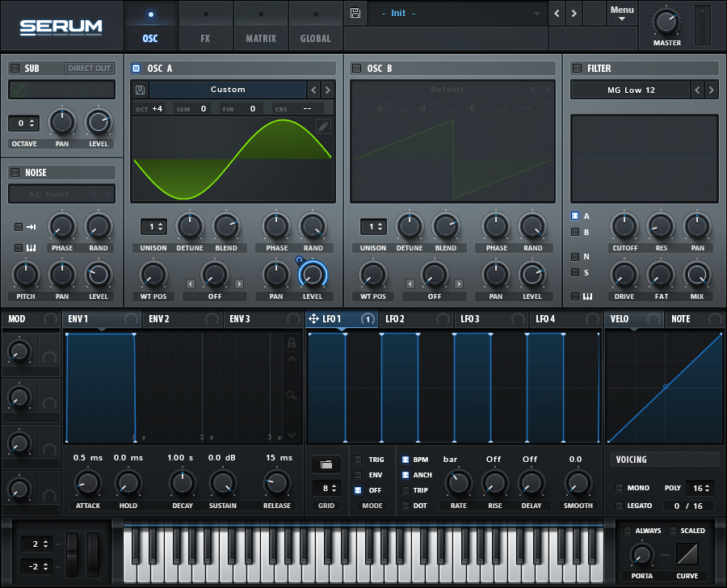
Task: Open the OSC A wavetable pencil editor
Action: tap(323, 126)
